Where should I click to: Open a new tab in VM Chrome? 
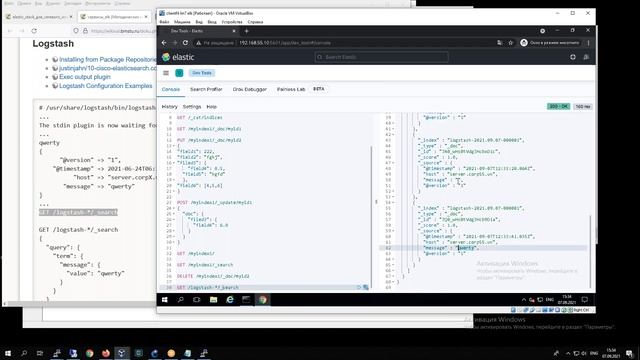247,31
